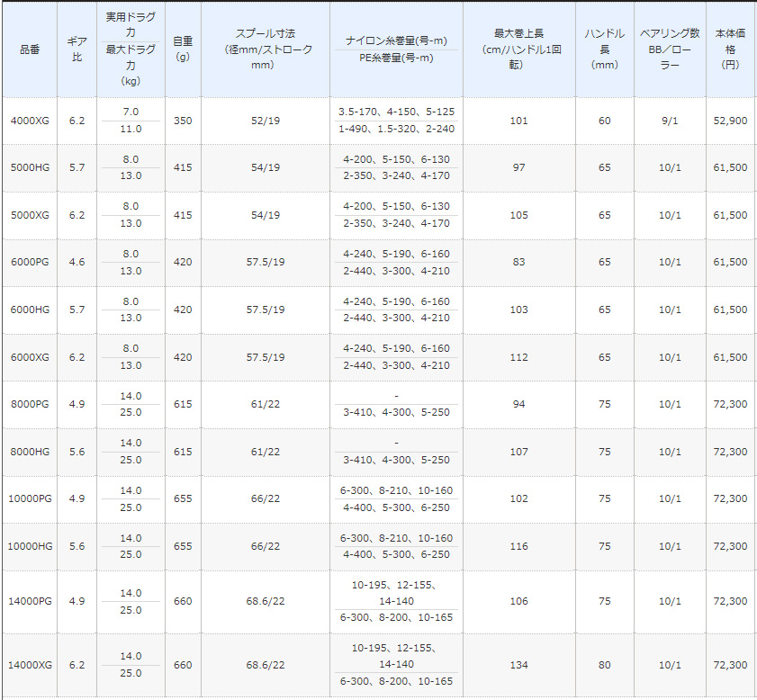Image resolution: width=757 pixels, height=700 pixels.
Task: Click the ナイロン糸巻量(号-m) header text
Action: tap(396, 41)
